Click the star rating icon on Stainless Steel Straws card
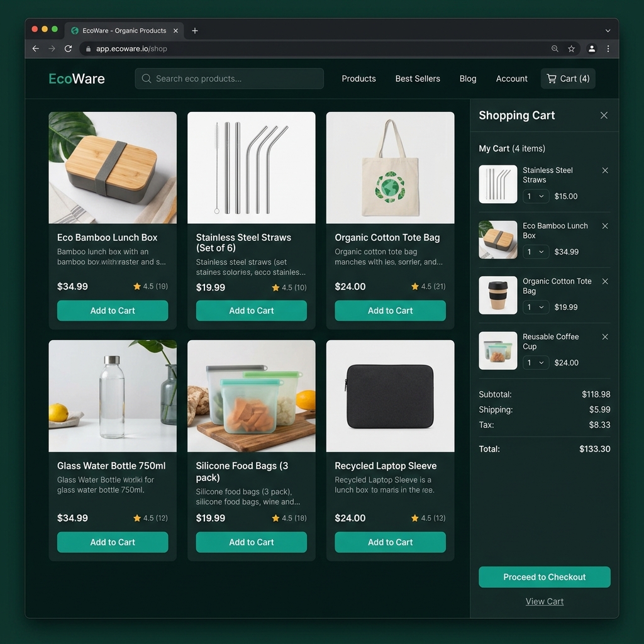This screenshot has width=644, height=644. point(275,287)
